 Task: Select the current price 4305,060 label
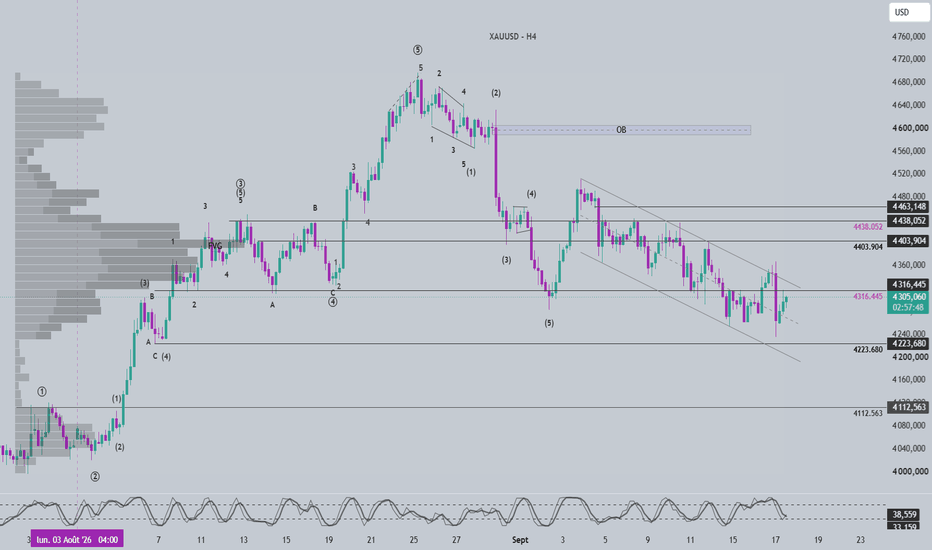[x=908, y=296]
